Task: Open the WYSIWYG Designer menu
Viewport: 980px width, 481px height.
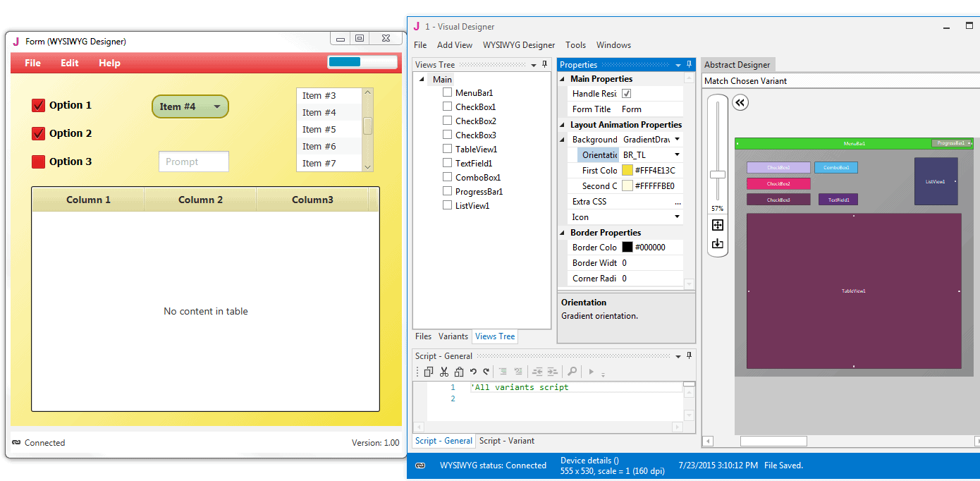Action: click(519, 45)
